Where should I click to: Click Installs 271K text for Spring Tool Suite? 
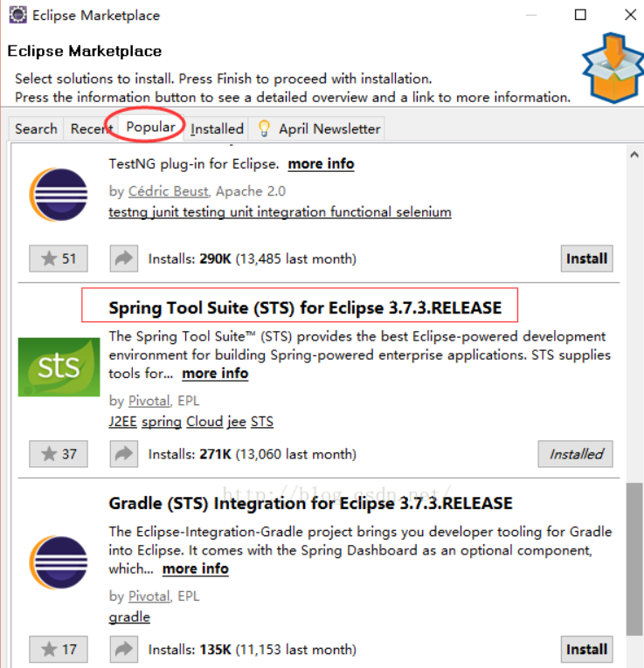(x=252, y=454)
